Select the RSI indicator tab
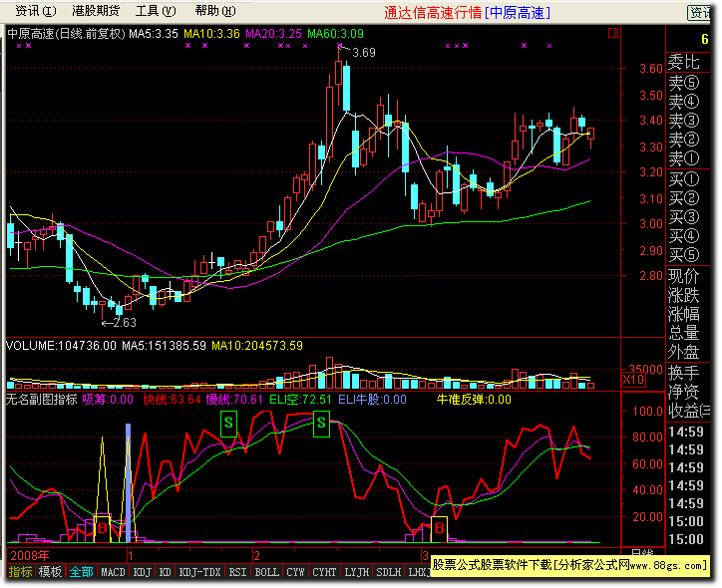 pos(237,572)
